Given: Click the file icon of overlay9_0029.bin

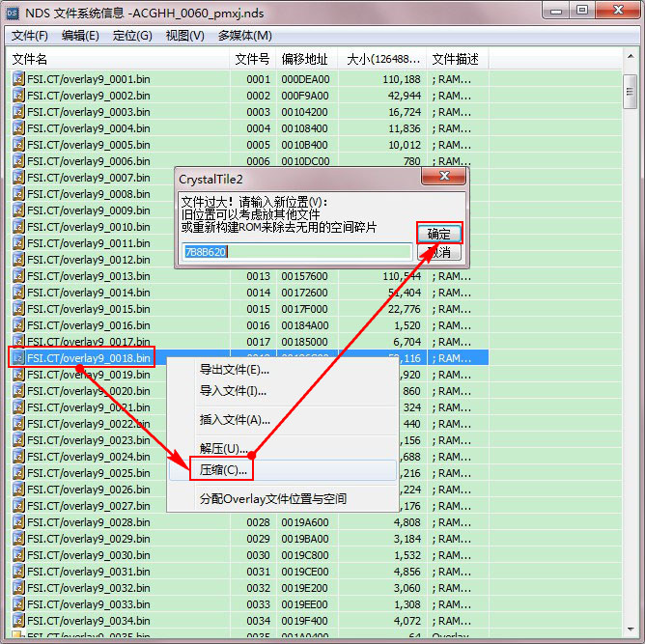Looking at the screenshot, I should 18,539.
